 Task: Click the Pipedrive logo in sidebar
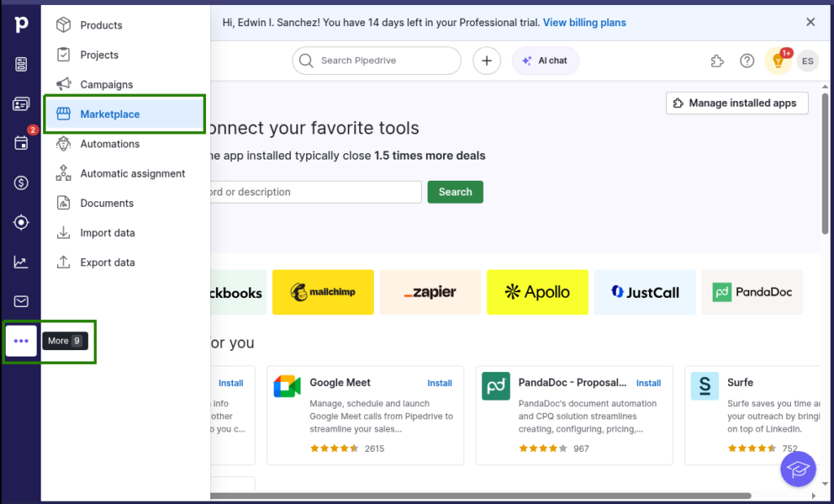pyautogui.click(x=20, y=24)
